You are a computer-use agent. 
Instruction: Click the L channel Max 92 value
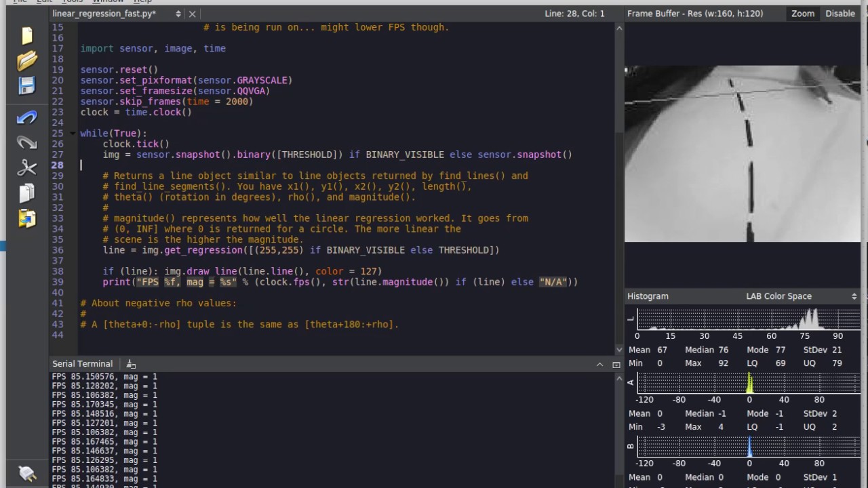[x=724, y=363]
